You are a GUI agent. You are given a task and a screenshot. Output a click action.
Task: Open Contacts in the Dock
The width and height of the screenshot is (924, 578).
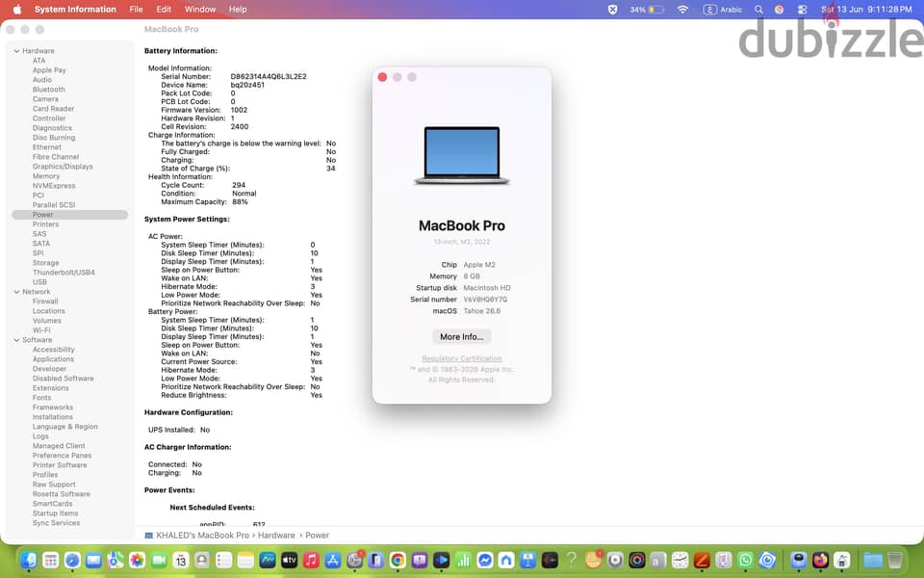click(202, 561)
